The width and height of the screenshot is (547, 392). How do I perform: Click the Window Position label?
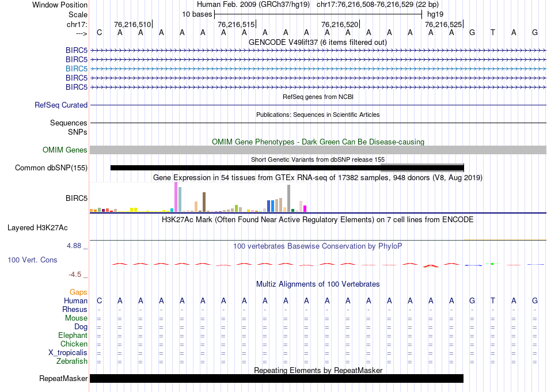60,5
